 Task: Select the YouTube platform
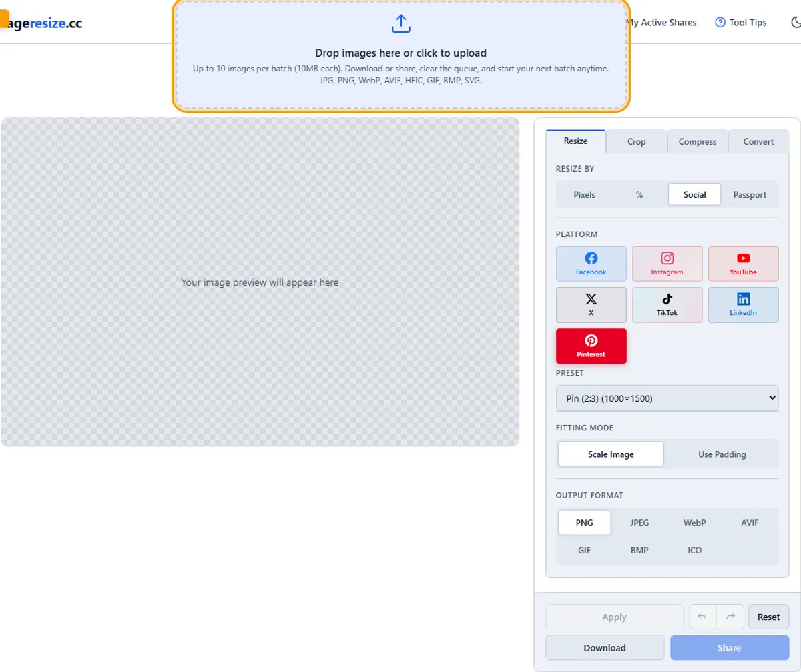tap(744, 264)
